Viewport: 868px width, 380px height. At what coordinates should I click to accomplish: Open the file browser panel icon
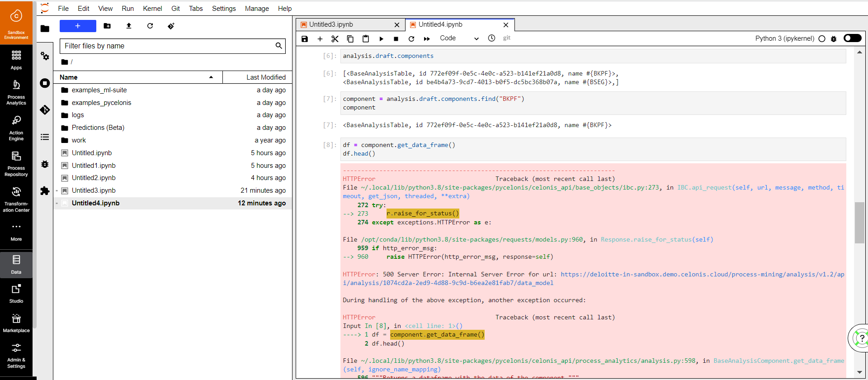pos(45,29)
